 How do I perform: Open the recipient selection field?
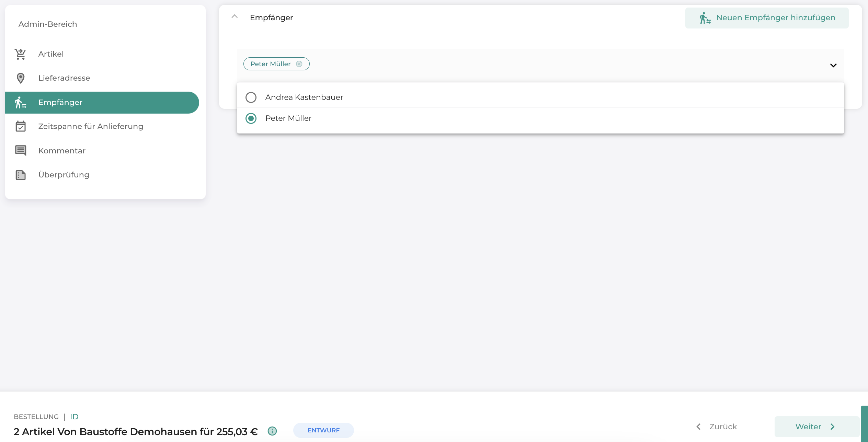coord(540,65)
